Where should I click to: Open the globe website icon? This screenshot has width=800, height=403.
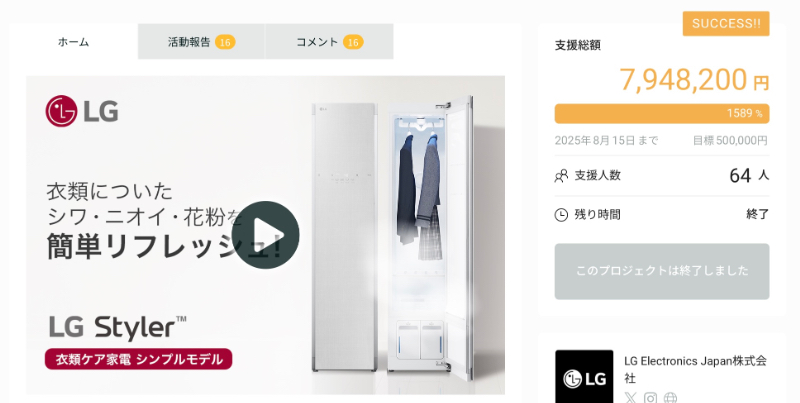point(670,397)
